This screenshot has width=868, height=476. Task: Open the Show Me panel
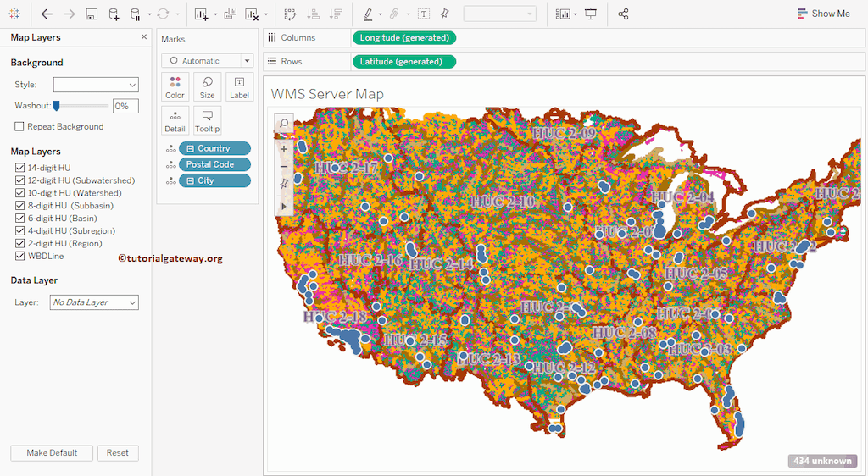(823, 14)
